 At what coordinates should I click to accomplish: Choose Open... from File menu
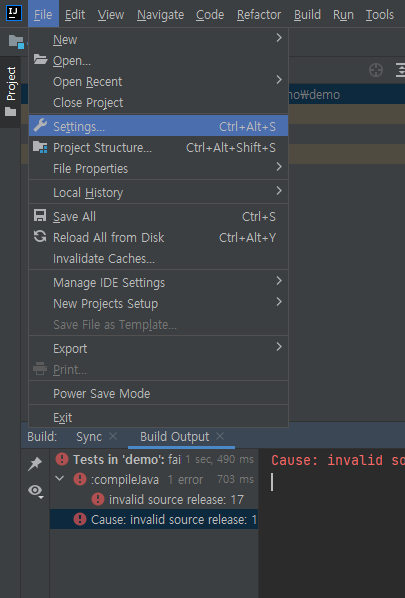[x=158, y=60]
